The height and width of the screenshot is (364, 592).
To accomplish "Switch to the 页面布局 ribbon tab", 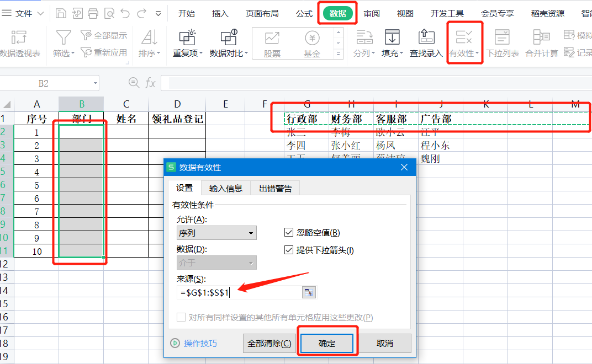I will pos(262,14).
